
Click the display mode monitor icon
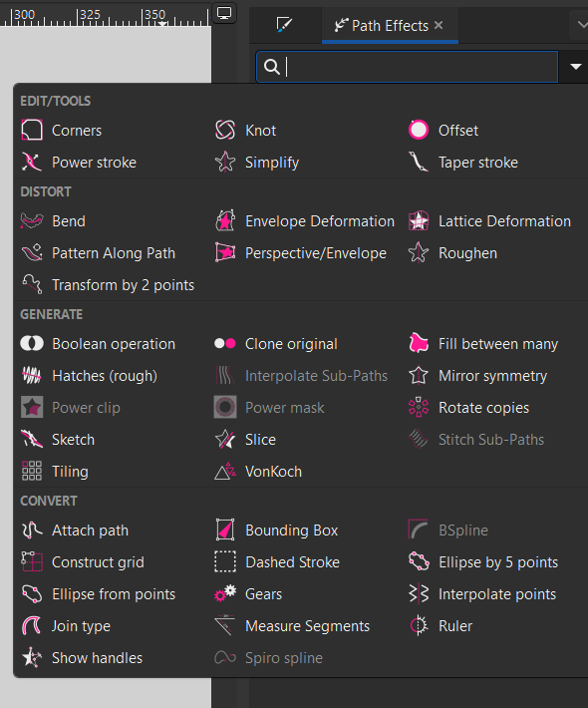[x=224, y=13]
